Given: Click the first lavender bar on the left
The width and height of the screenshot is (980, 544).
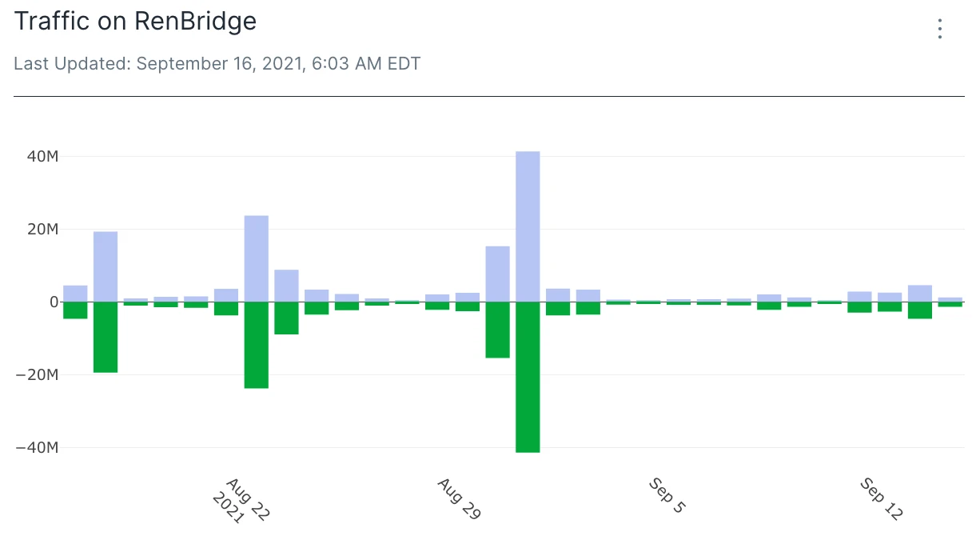Looking at the screenshot, I should tap(75, 294).
